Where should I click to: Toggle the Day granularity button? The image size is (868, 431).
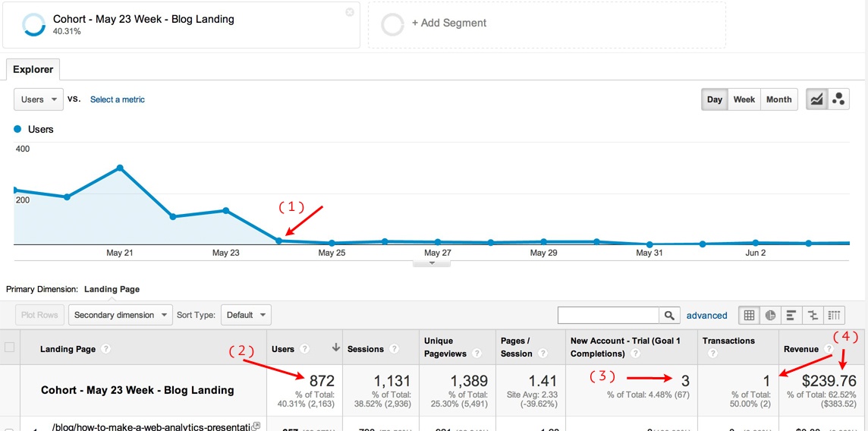[715, 99]
